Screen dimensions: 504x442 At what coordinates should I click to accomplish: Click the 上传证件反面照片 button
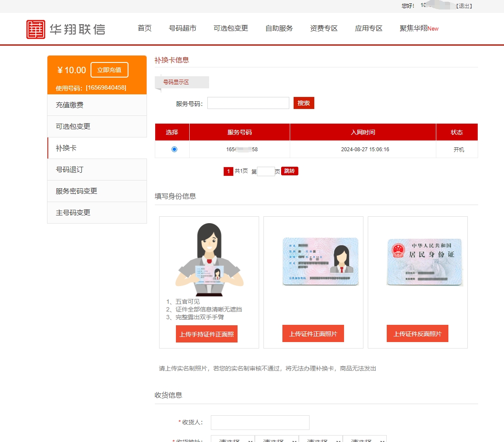coord(417,334)
